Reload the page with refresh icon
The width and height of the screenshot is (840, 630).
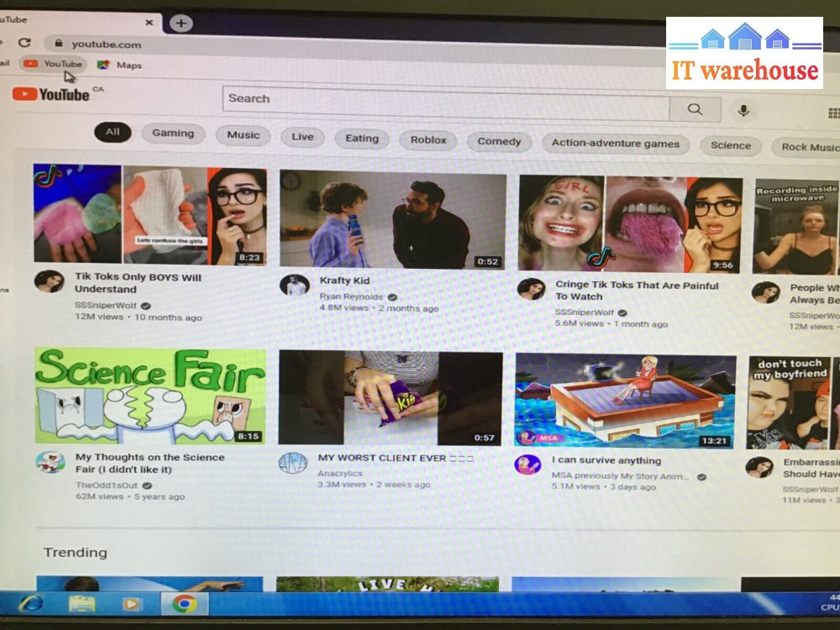tap(24, 43)
